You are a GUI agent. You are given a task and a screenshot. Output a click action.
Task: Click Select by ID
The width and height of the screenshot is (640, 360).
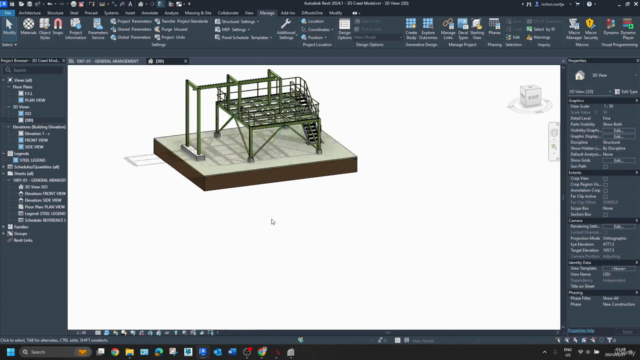[541, 29]
